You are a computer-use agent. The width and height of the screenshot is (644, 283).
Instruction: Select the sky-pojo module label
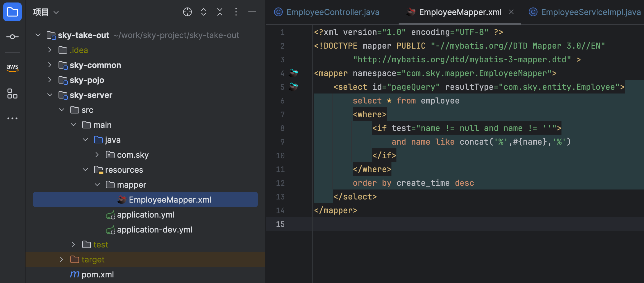click(87, 80)
